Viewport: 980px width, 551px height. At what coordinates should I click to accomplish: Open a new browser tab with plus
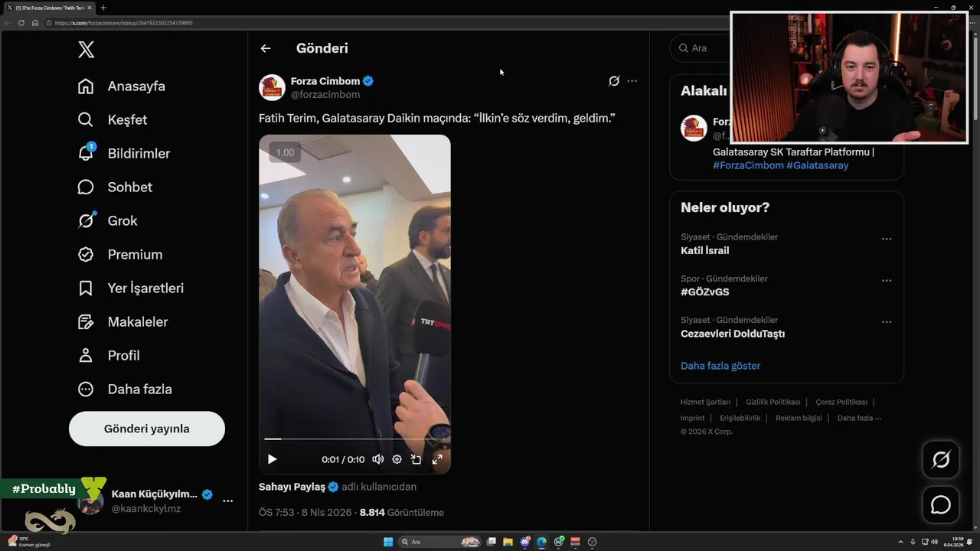click(103, 8)
